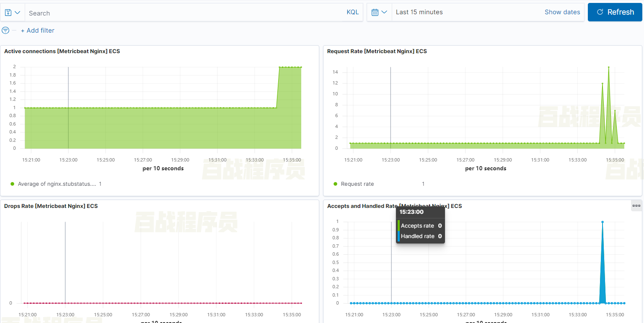Click the KQL query language button

[x=352, y=12]
